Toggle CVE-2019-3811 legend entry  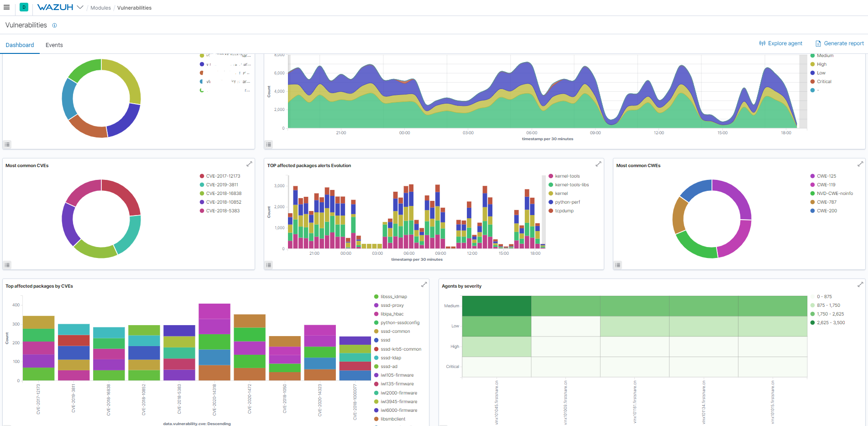coord(219,185)
